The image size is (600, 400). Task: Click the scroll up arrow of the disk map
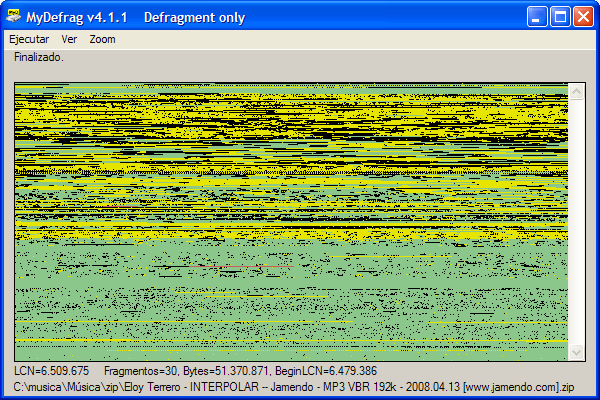tap(577, 91)
